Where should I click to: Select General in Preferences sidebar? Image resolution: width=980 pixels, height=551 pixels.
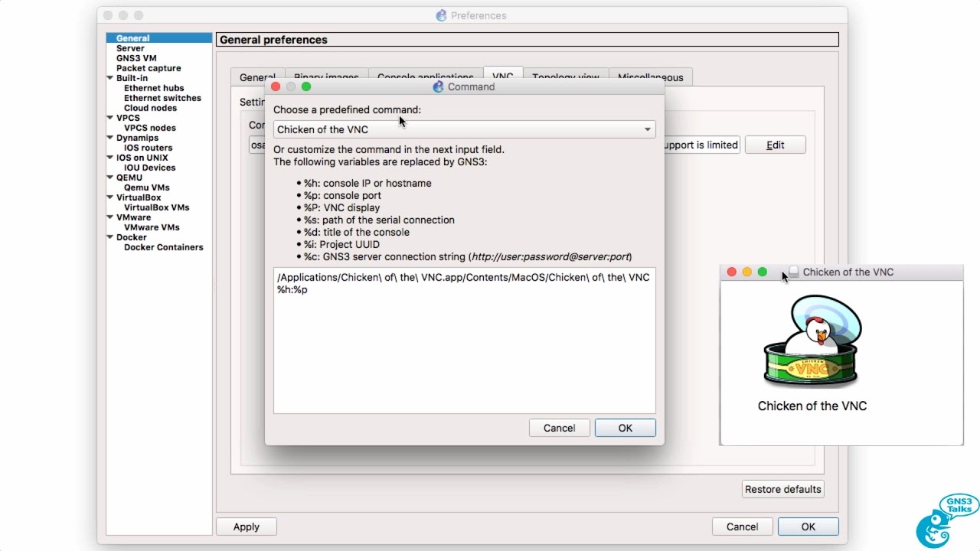tap(133, 38)
